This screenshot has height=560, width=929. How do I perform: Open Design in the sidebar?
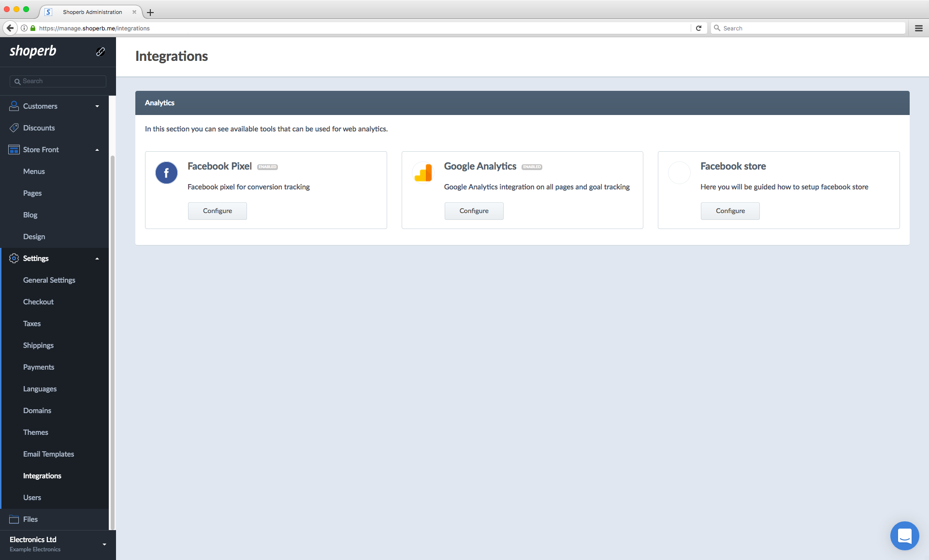[x=34, y=236]
